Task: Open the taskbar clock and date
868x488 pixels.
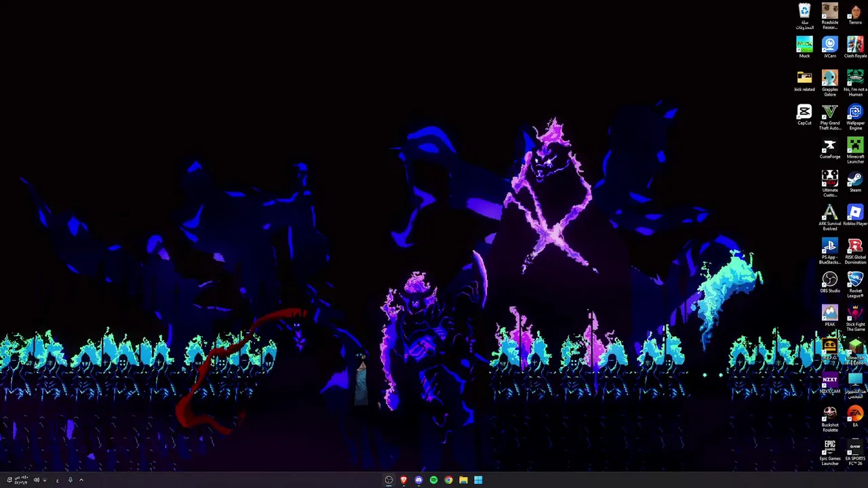Action: [x=21, y=480]
